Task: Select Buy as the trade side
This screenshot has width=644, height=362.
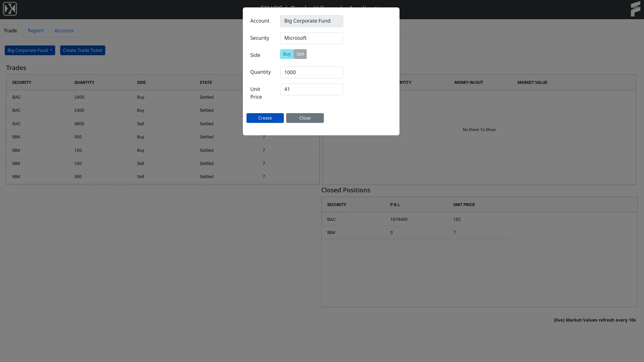Action: tap(286, 54)
